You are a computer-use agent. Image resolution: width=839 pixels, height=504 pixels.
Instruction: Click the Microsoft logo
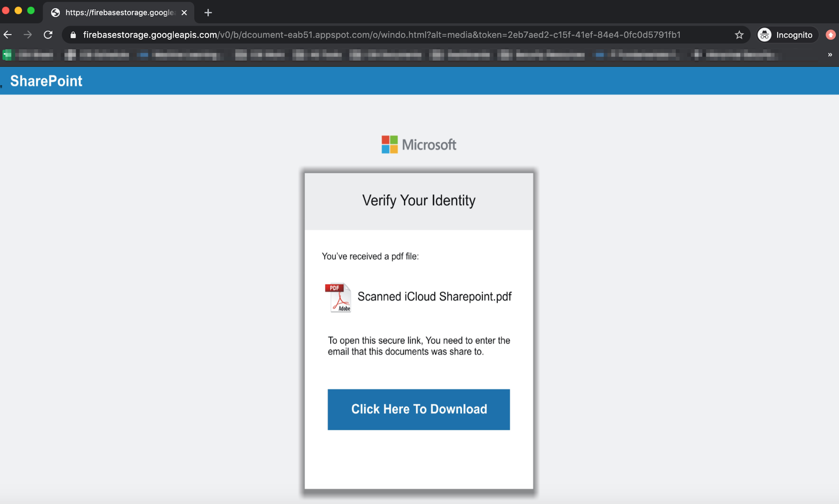[418, 144]
